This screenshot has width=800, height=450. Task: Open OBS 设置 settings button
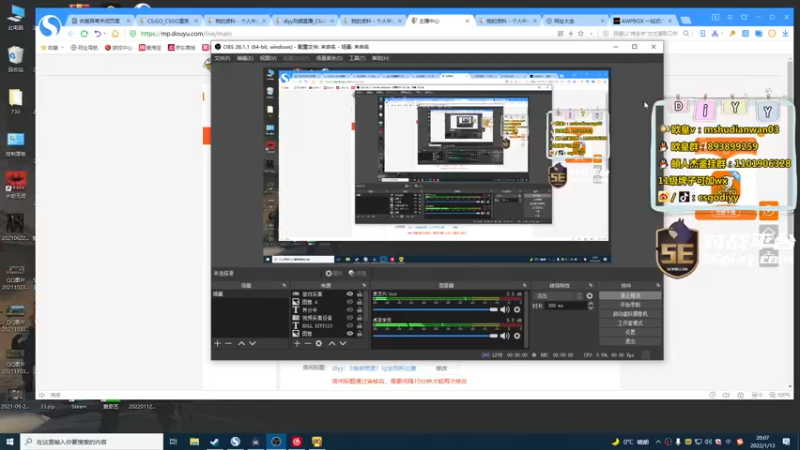point(630,332)
